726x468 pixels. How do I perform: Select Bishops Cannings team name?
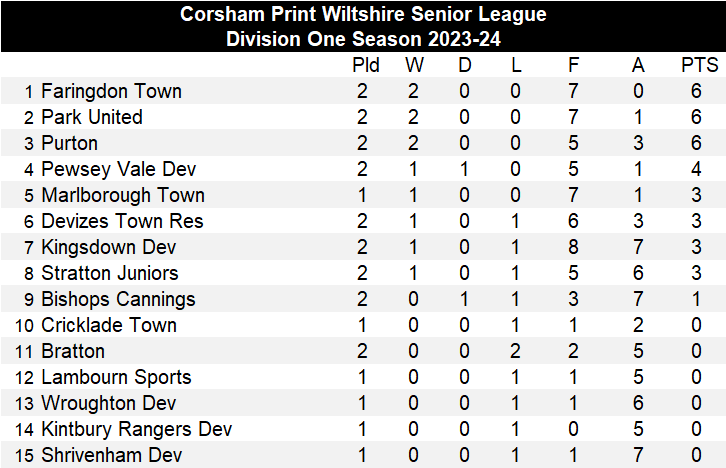pyautogui.click(x=118, y=299)
